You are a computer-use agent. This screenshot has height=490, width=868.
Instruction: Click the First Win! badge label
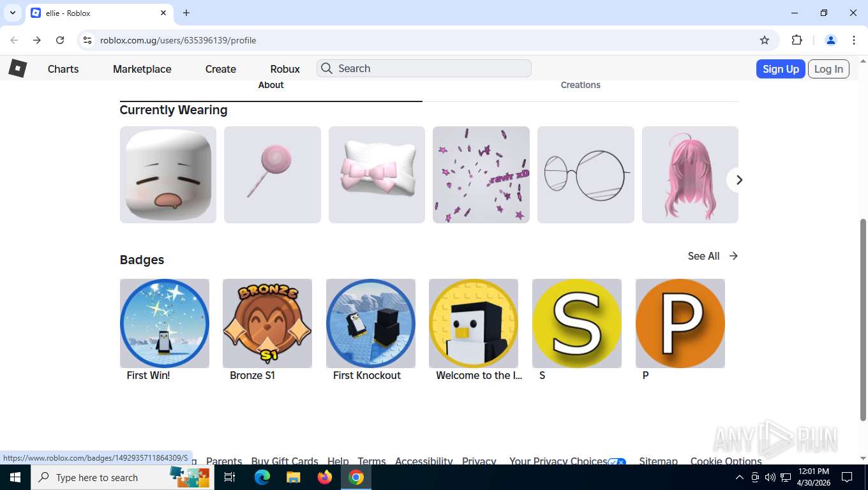(148, 375)
